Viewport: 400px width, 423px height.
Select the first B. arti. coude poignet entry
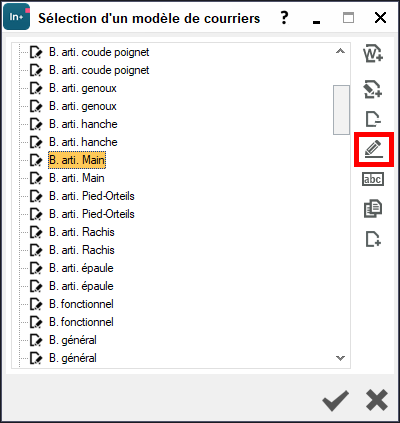pyautogui.click(x=99, y=52)
